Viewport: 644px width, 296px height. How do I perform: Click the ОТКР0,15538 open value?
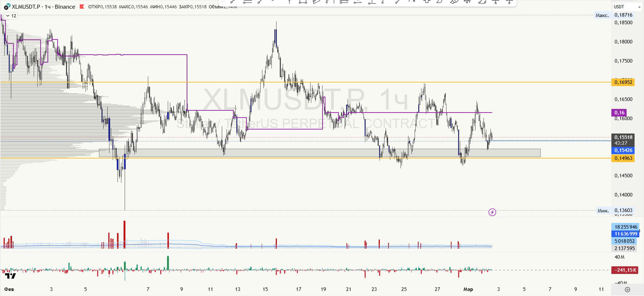[103, 7]
